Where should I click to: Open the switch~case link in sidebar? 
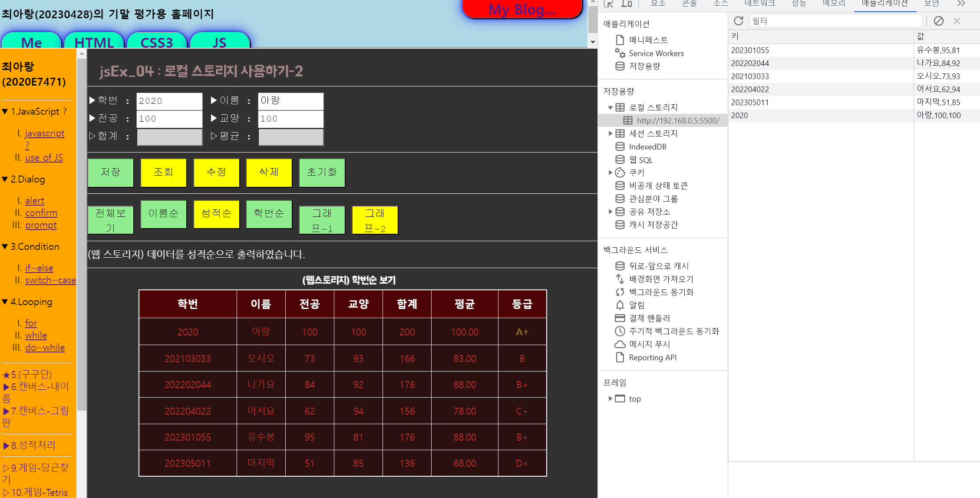(x=50, y=280)
